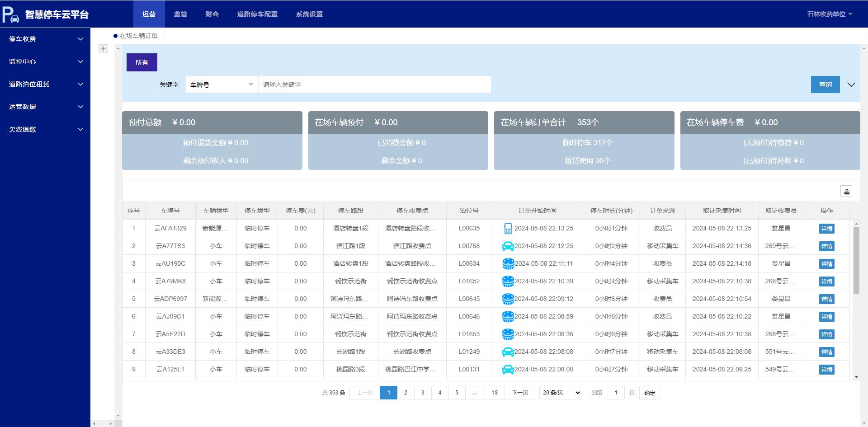Select the 财会 top navigation tab
This screenshot has width=868, height=427.
[212, 14]
